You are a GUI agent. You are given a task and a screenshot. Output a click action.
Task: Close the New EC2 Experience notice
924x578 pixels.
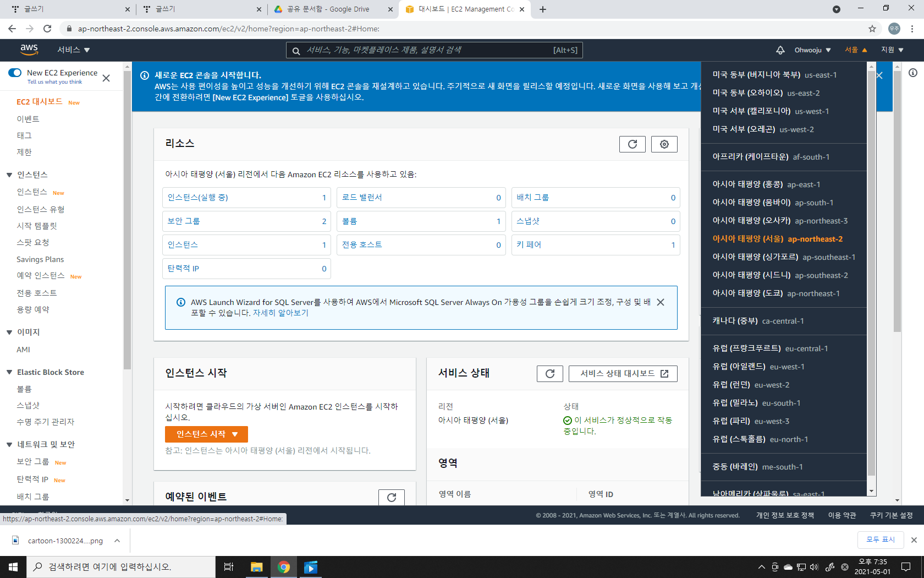pos(106,78)
